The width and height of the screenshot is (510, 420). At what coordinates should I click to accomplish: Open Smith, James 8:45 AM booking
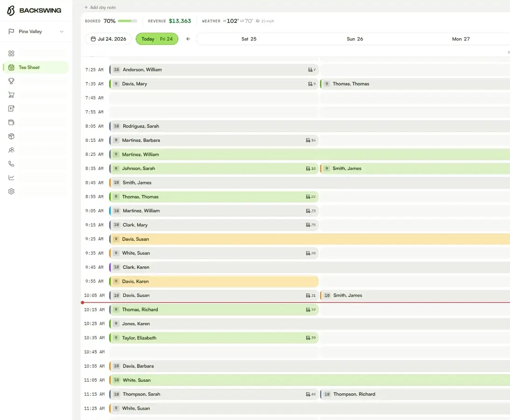pyautogui.click(x=310, y=182)
